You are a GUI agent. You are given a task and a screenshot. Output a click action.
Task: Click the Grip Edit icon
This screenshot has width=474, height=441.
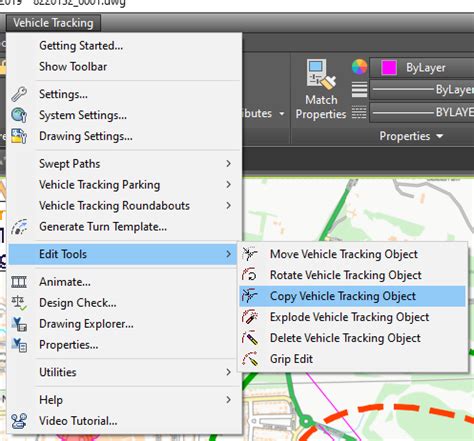click(250, 359)
